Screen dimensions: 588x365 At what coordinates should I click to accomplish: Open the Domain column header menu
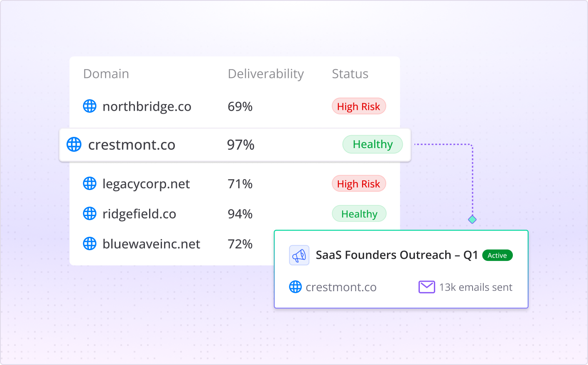pos(106,73)
